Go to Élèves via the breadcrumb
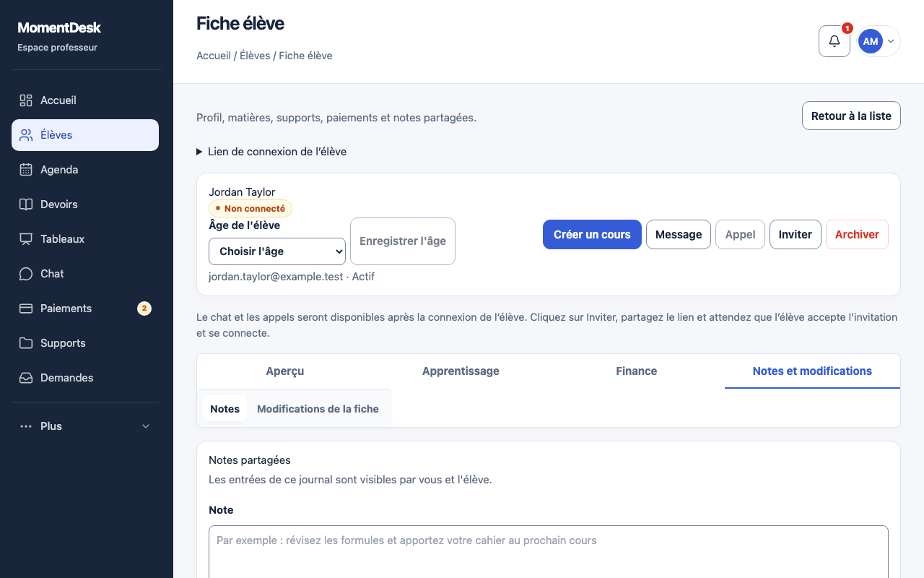This screenshot has width=924, height=578. (x=255, y=56)
